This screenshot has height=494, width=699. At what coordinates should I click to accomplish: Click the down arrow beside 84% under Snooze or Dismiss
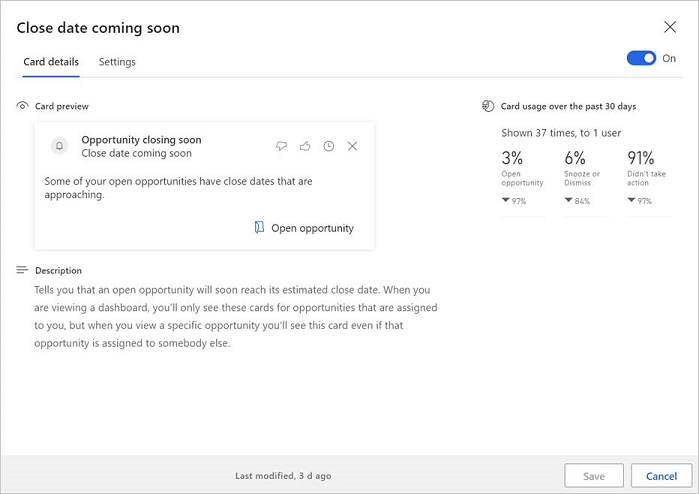(x=568, y=200)
